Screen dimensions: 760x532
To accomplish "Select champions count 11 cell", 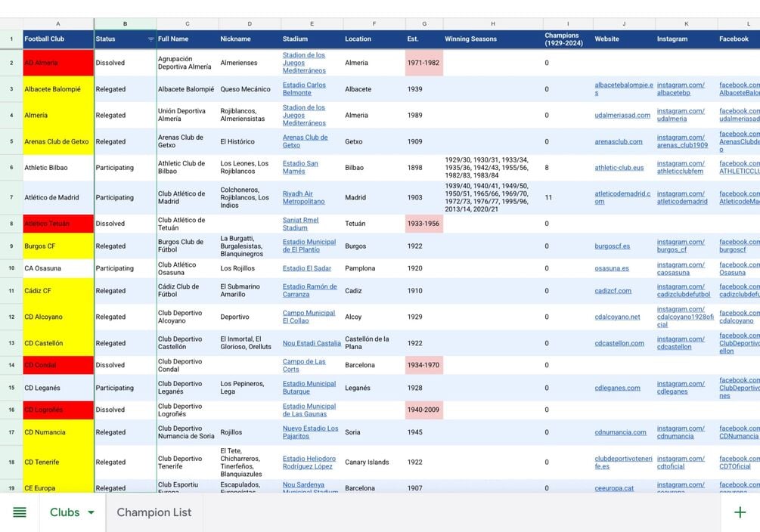I will click(x=568, y=197).
